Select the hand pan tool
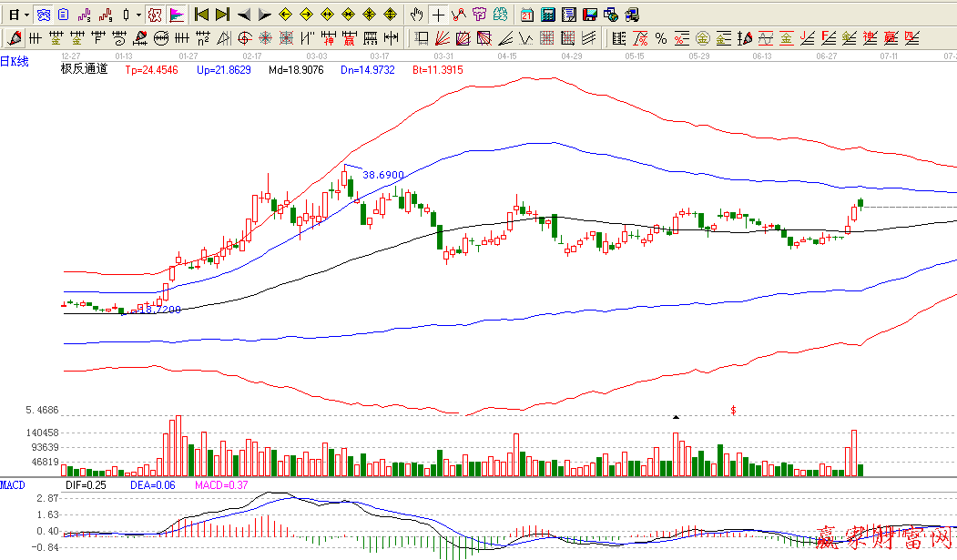The width and height of the screenshot is (957, 560). pyautogui.click(x=417, y=15)
